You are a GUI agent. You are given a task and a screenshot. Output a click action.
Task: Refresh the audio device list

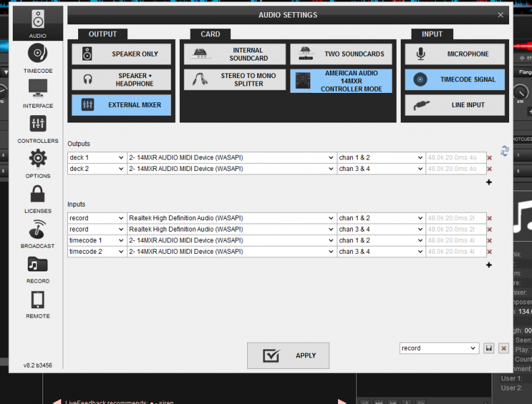504,151
